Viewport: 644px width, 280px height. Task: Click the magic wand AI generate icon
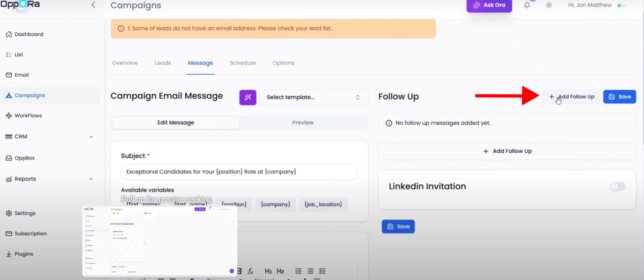tap(248, 97)
